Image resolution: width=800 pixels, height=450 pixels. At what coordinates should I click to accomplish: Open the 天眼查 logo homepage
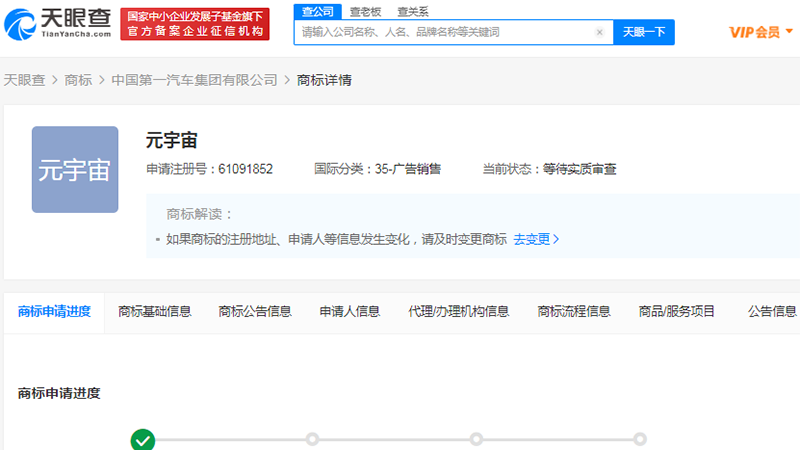pyautogui.click(x=58, y=23)
